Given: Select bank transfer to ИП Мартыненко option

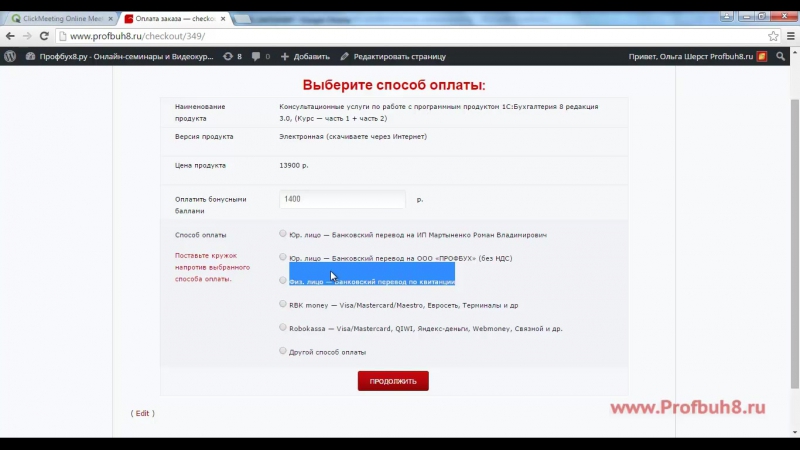Looking at the screenshot, I should click(x=283, y=234).
